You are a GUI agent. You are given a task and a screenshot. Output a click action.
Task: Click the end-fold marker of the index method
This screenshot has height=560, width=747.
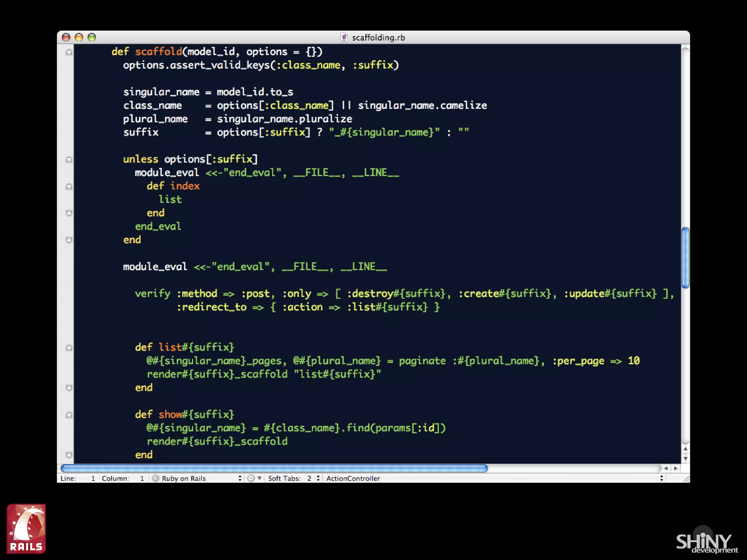69,213
